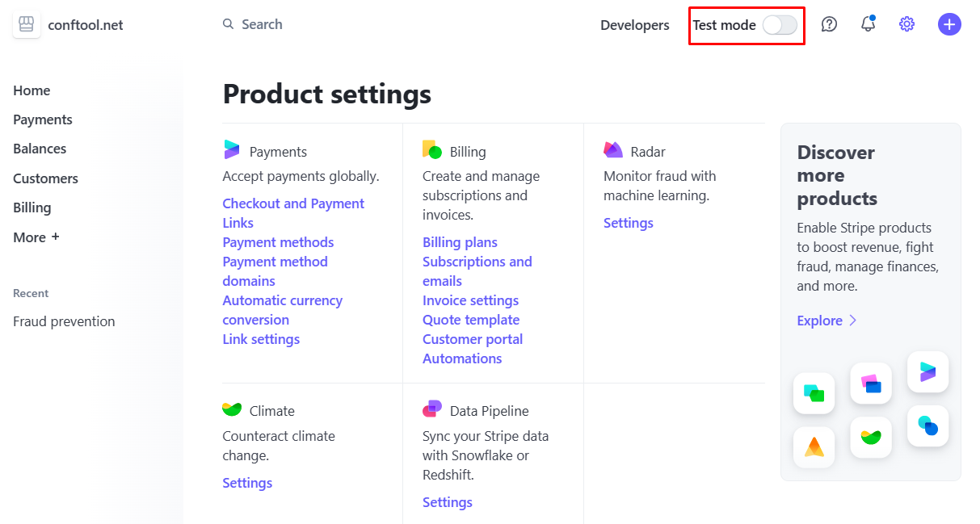
Task: Expand the More menu in sidebar
Action: [36, 237]
